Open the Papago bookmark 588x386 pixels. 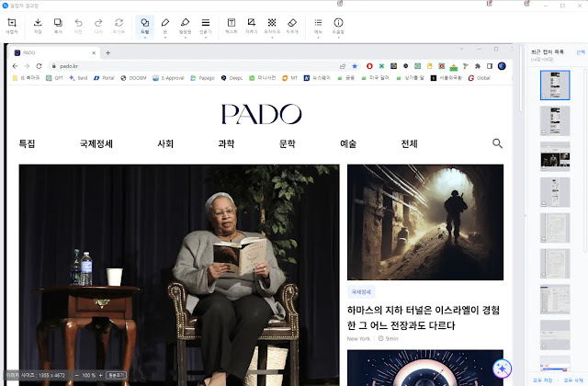(x=202, y=78)
